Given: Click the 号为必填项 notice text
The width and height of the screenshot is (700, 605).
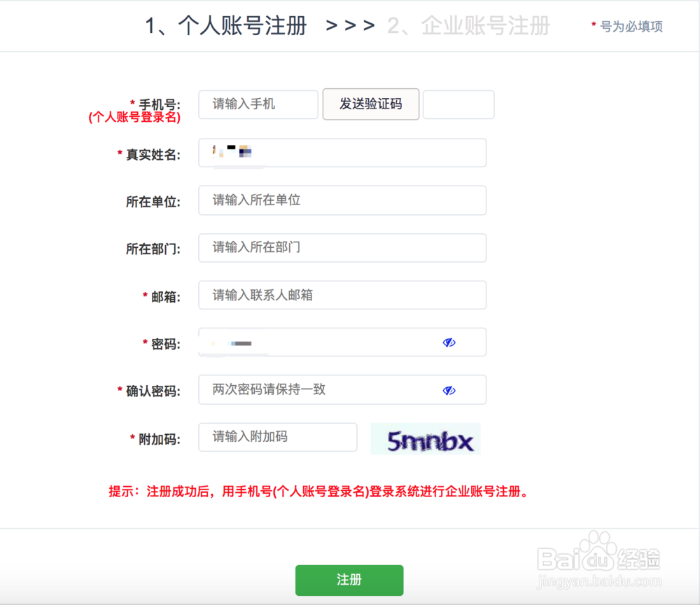Looking at the screenshot, I should (626, 27).
